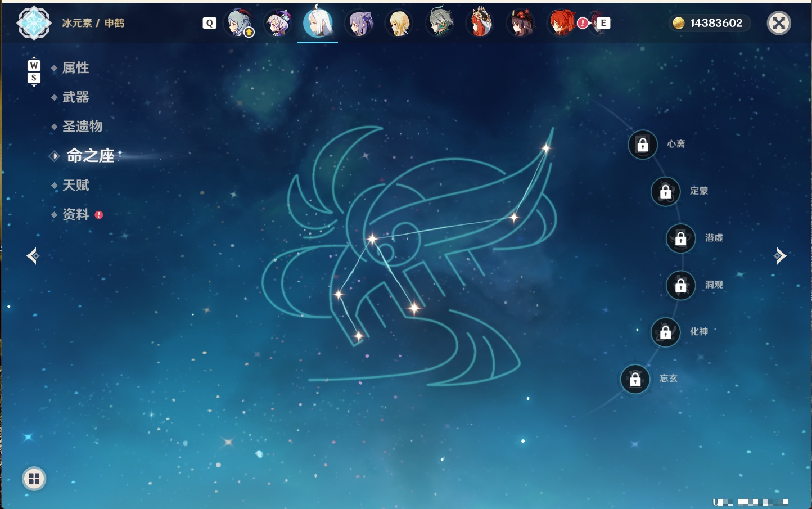The height and width of the screenshot is (509, 812).
Task: Show the next character with the right arrow
Action: coord(780,256)
